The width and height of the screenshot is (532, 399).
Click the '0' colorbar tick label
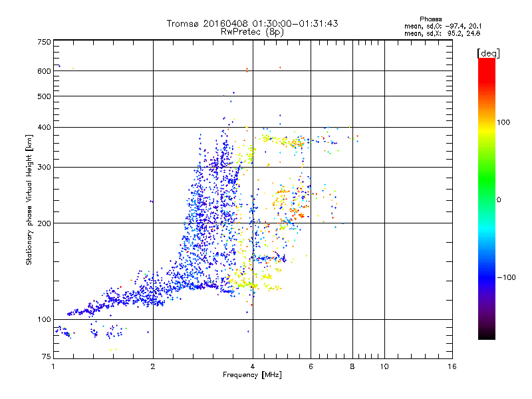click(499, 200)
